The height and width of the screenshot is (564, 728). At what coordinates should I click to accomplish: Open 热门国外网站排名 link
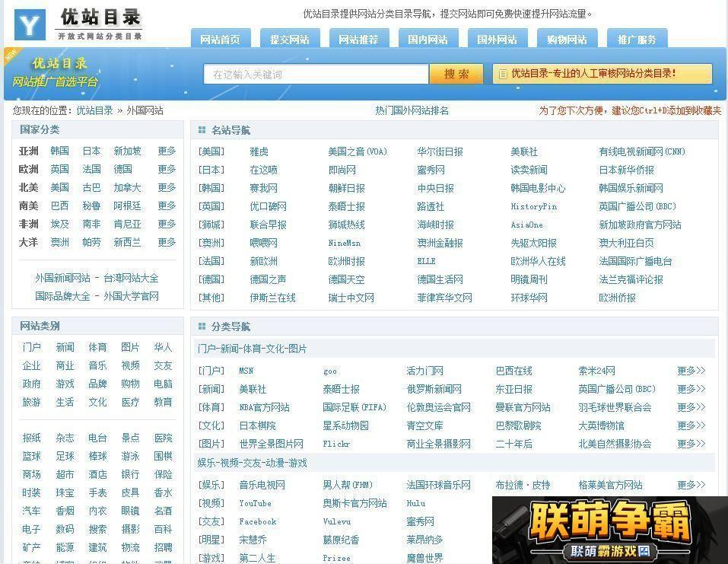(x=412, y=110)
